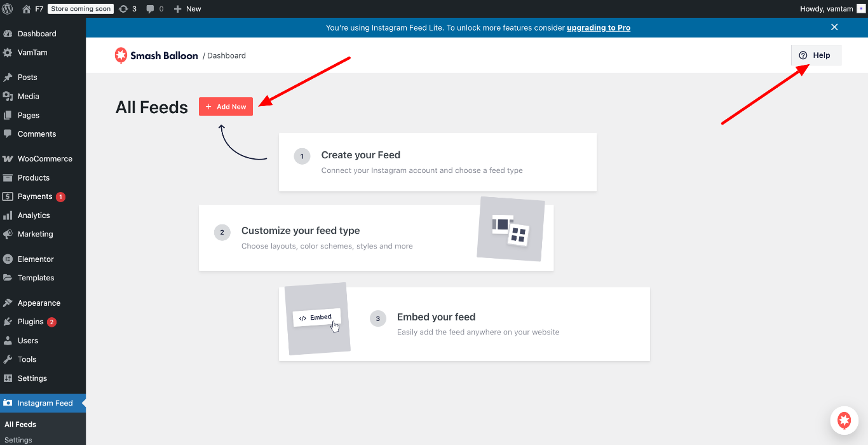Click the Customize your feed type card
This screenshot has height=445, width=868.
pos(376,238)
